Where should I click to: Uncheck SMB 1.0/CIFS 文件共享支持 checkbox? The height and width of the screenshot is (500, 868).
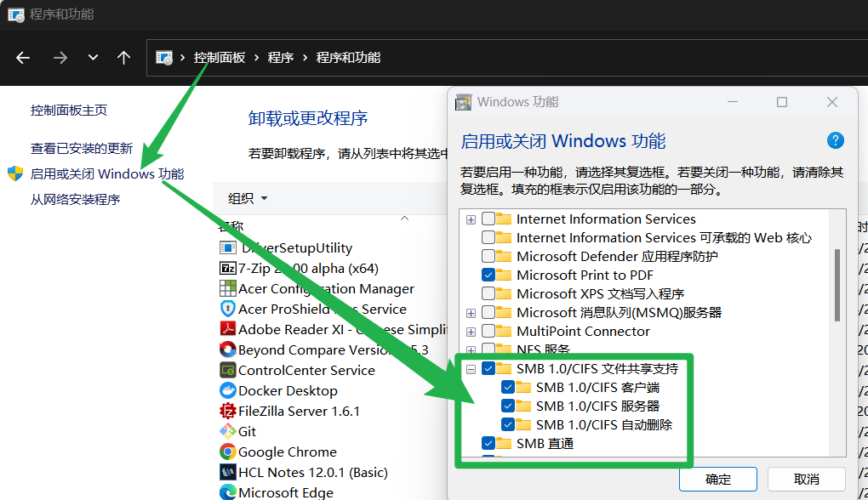pyautogui.click(x=488, y=368)
